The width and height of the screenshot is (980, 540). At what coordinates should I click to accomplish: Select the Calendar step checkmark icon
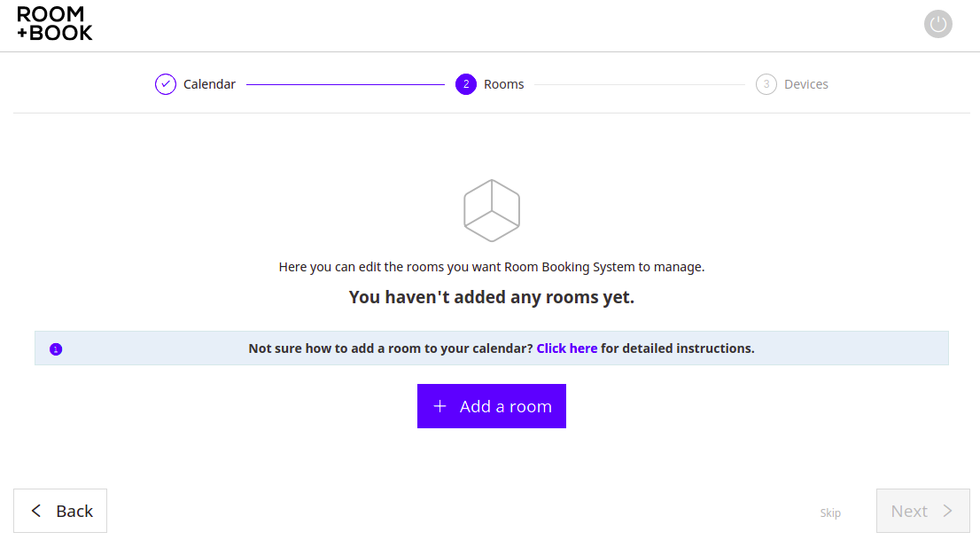coord(166,84)
